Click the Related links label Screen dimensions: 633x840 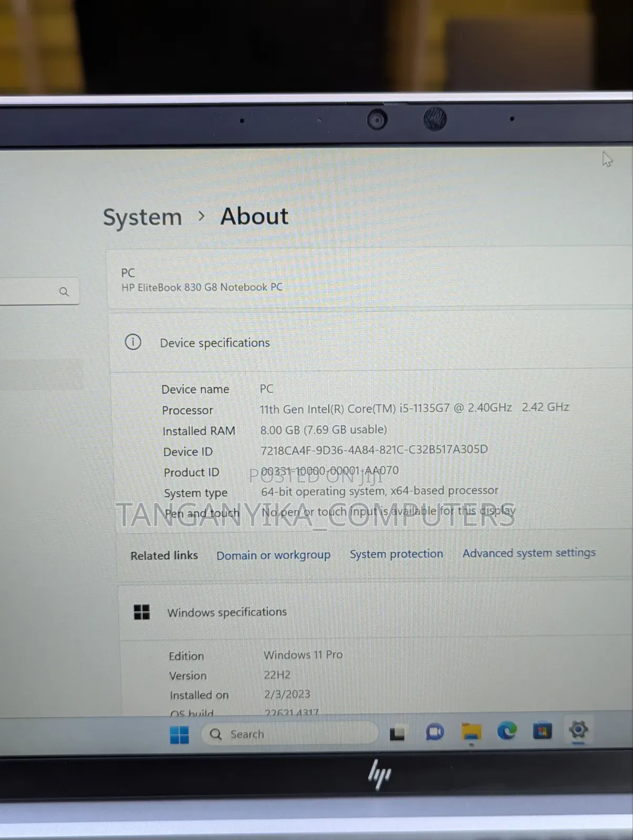point(164,555)
